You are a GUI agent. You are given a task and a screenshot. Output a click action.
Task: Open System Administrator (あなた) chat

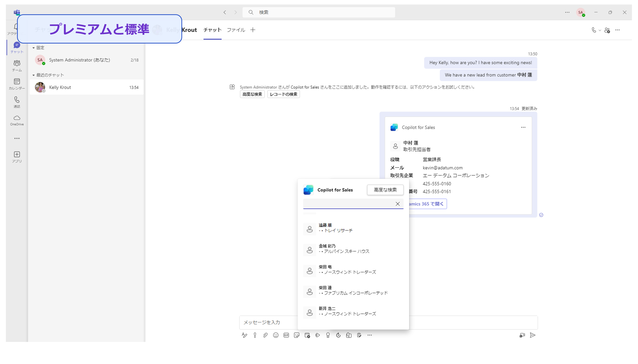pyautogui.click(x=87, y=60)
